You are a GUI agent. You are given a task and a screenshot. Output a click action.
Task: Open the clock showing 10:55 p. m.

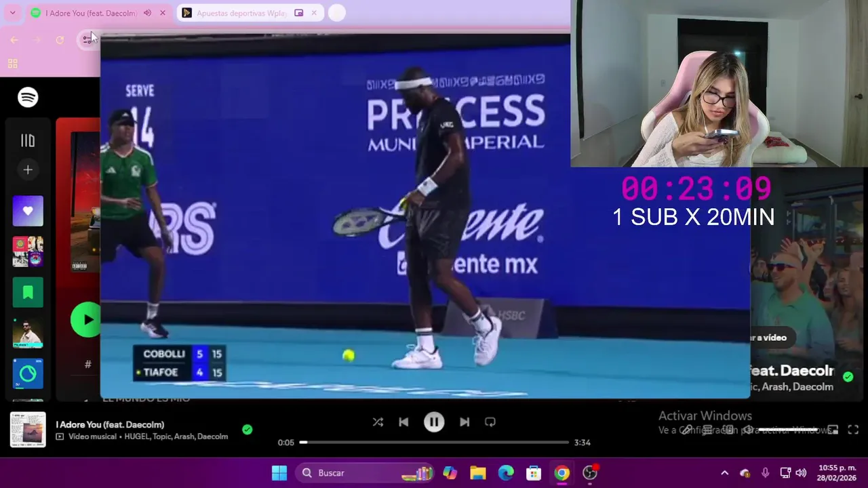(x=837, y=473)
